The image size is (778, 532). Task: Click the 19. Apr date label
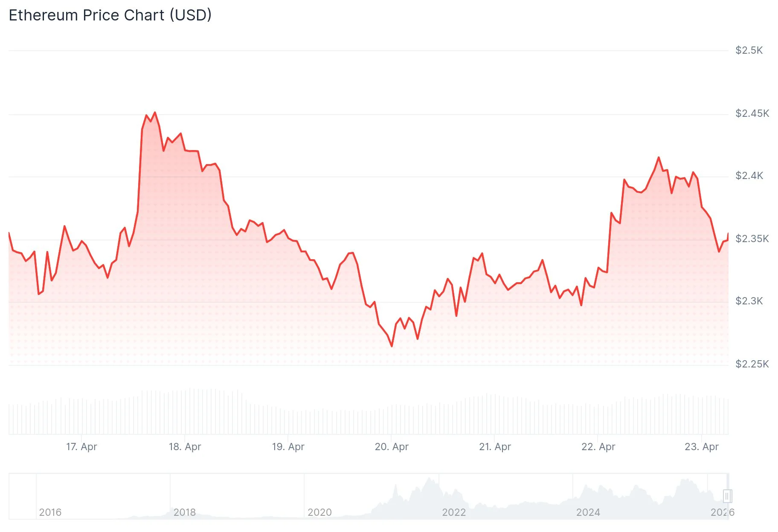tap(288, 447)
